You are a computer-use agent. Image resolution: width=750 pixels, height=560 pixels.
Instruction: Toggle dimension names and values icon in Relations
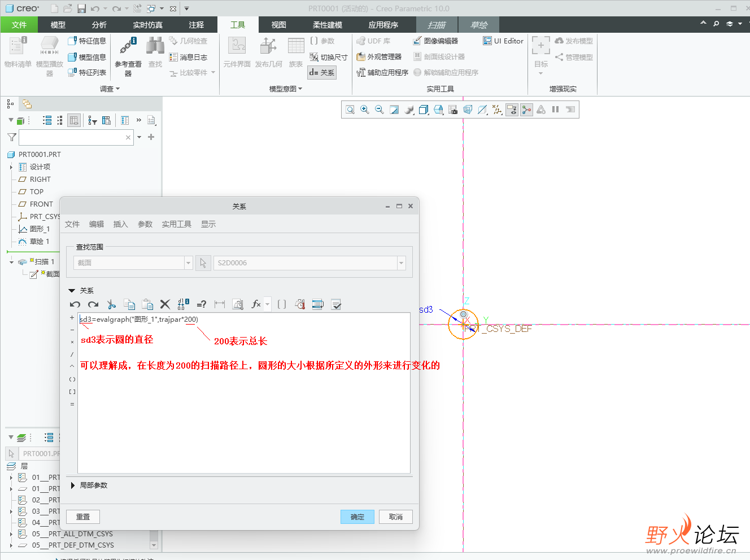184,304
